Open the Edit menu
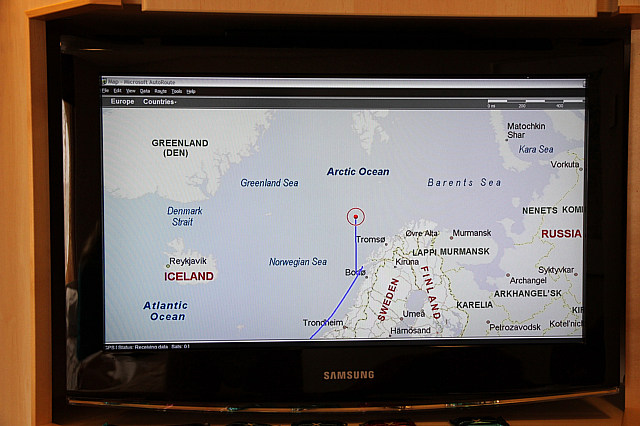Screen dimensions: 640x426 (117, 91)
